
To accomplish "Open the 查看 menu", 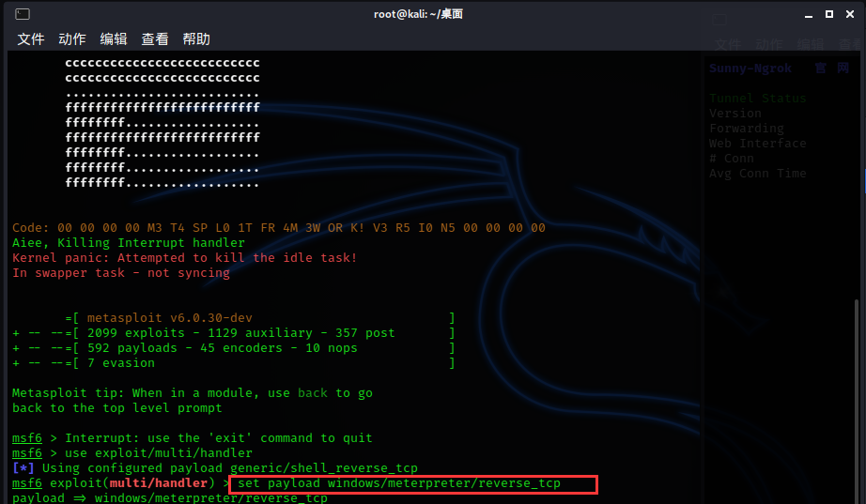I will click(x=155, y=39).
